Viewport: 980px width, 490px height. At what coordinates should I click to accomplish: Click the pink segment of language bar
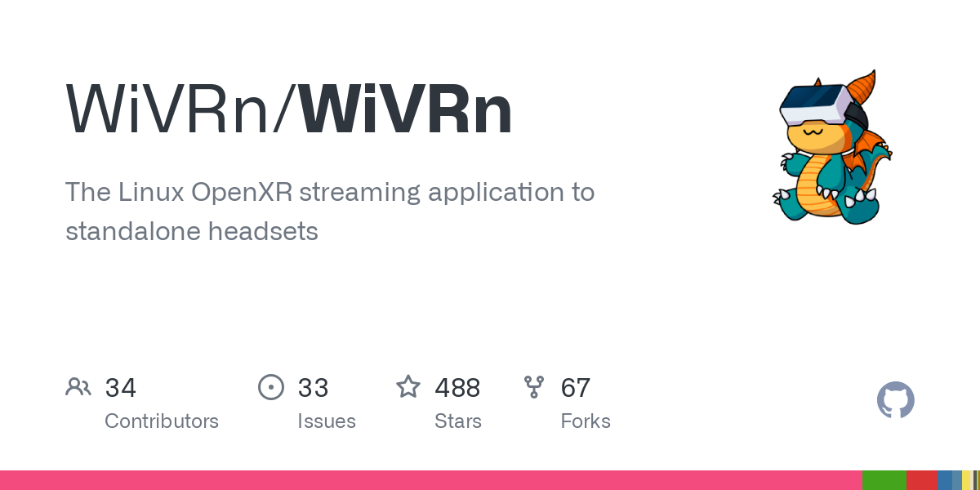(431, 480)
